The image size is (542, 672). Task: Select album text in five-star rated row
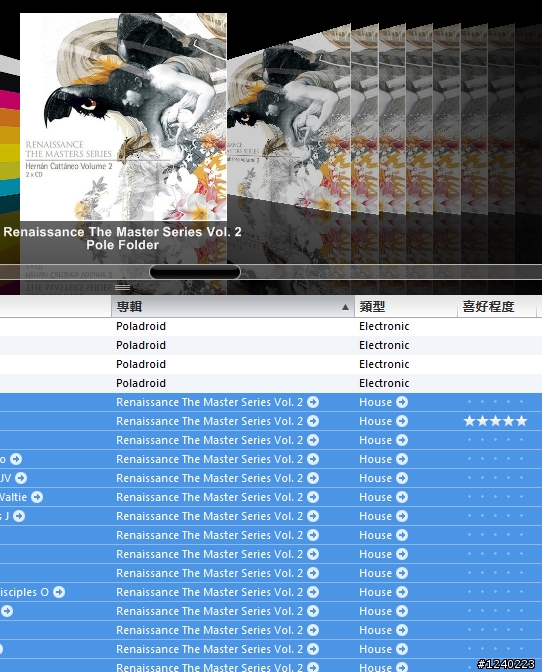[x=210, y=421]
